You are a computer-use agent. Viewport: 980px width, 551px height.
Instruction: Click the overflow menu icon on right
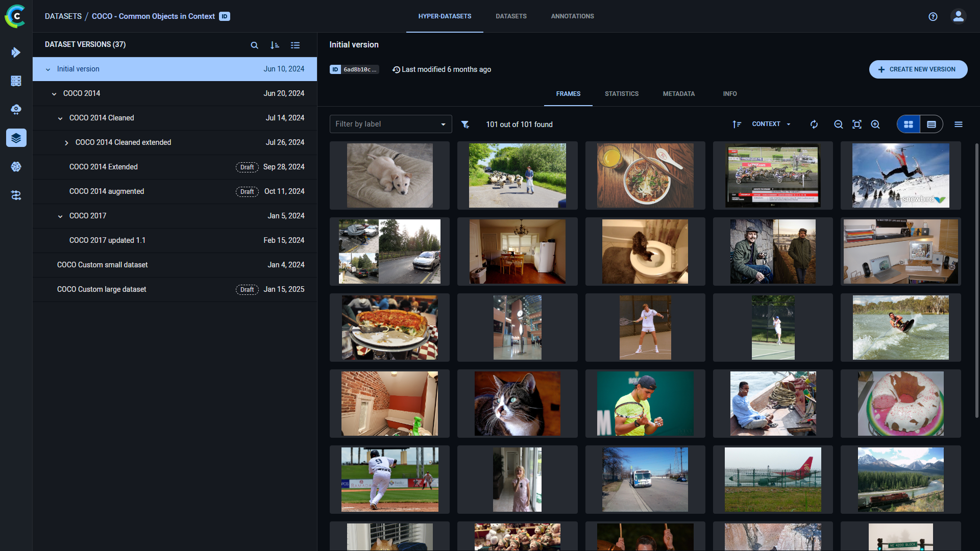959,124
